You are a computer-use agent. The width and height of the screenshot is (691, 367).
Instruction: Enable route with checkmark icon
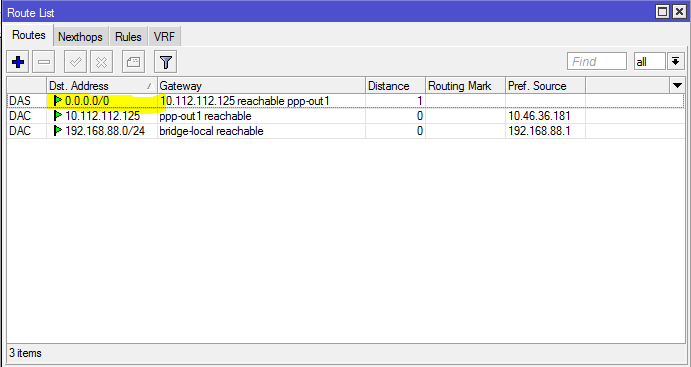(x=75, y=62)
